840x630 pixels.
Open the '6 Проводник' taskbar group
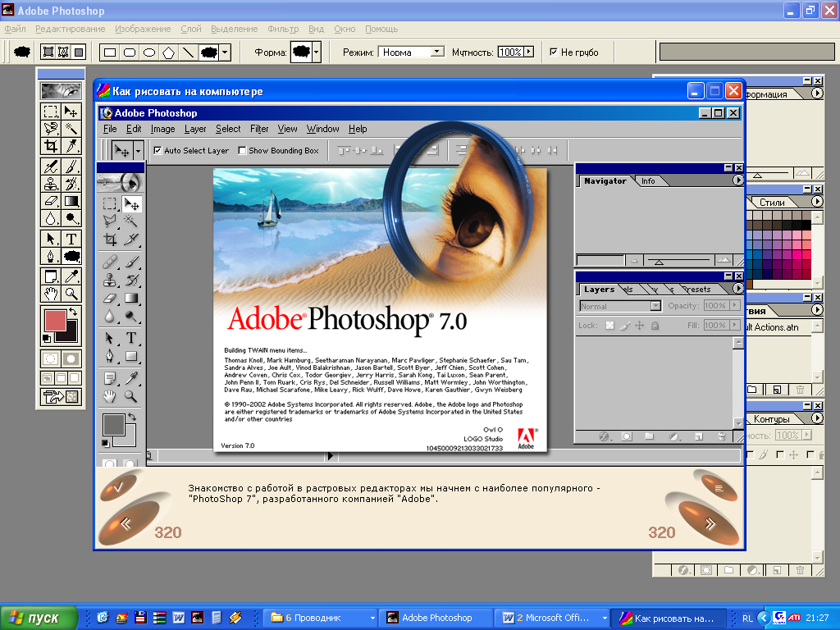(322, 618)
